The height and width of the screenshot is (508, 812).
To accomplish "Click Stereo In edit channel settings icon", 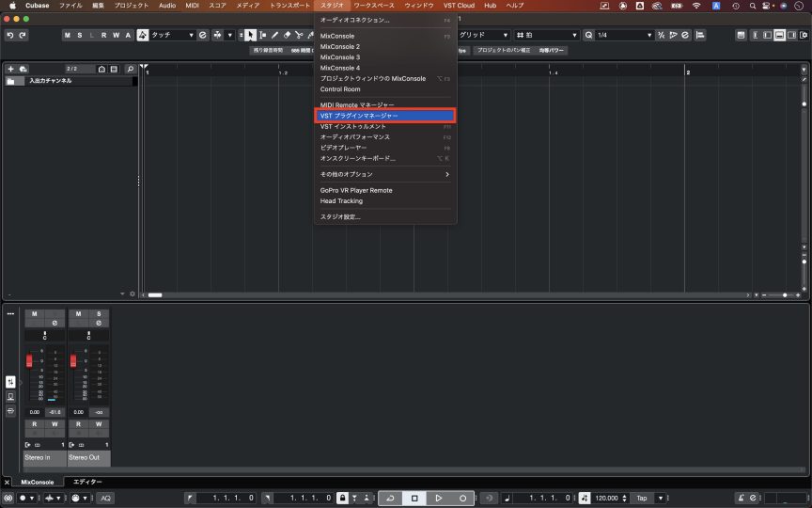I will point(55,323).
